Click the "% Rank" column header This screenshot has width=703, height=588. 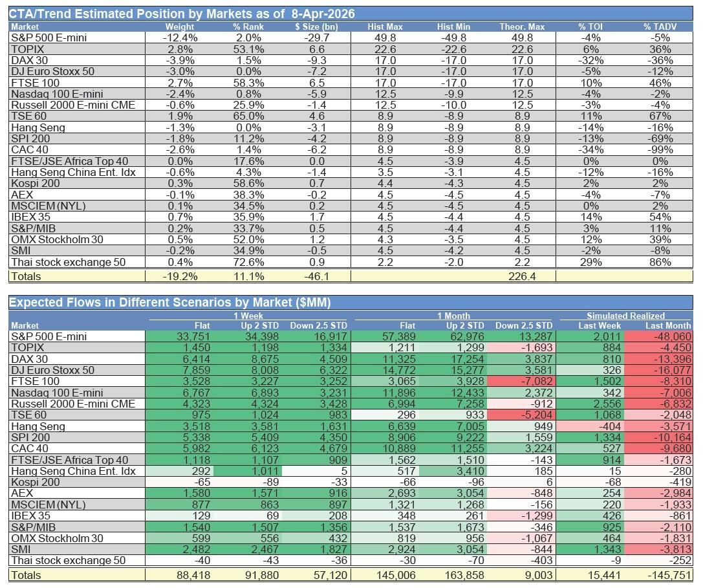point(245,27)
